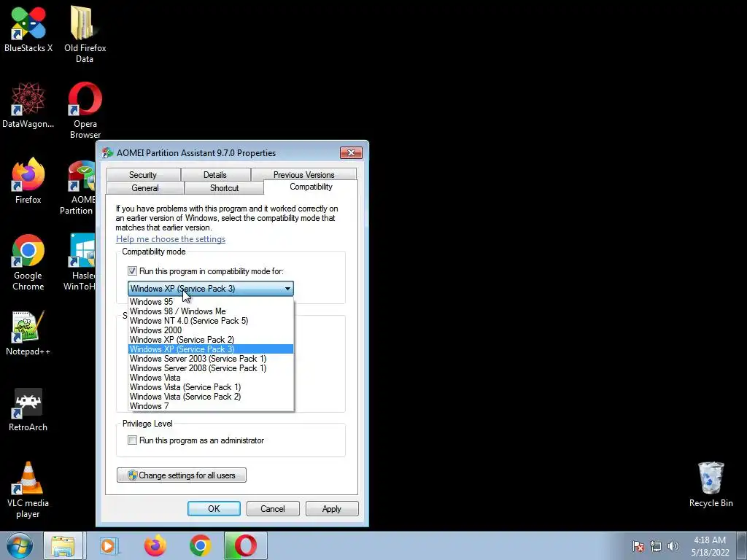Choose Windows Vista (Service Pack 1)
Screen dimensions: 747x560
point(211,387)
